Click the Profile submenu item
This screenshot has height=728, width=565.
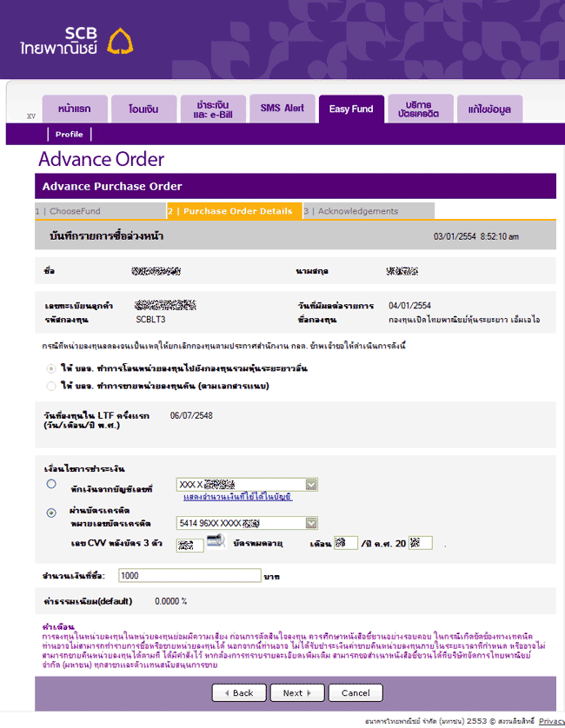click(69, 135)
